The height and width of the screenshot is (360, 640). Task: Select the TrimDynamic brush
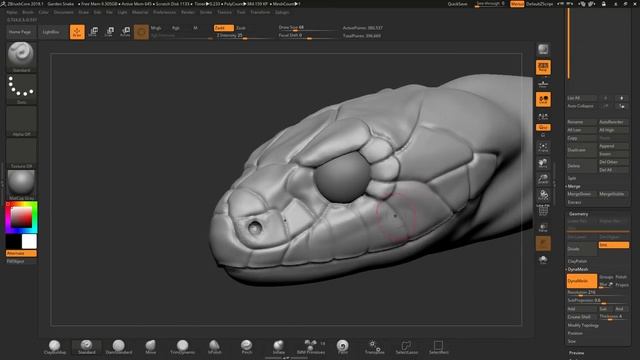[182, 347]
